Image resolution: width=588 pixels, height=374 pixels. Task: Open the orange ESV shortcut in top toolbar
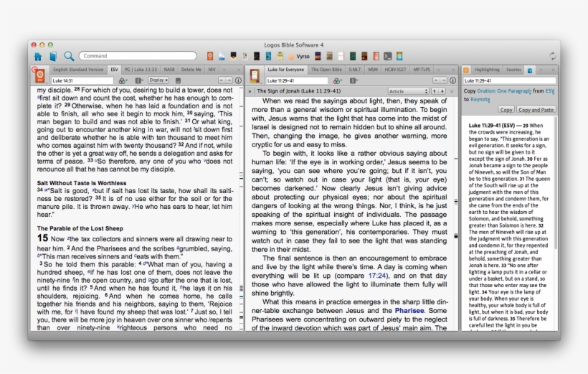[210, 56]
